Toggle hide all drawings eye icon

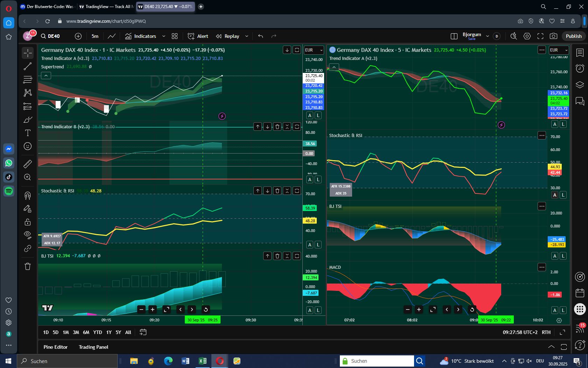point(28,234)
